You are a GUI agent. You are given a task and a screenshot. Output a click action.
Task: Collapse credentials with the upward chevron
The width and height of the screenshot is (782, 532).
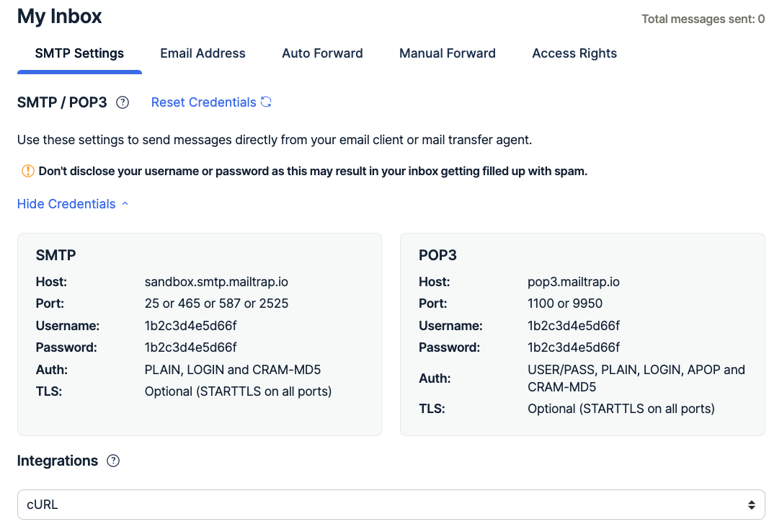click(125, 204)
